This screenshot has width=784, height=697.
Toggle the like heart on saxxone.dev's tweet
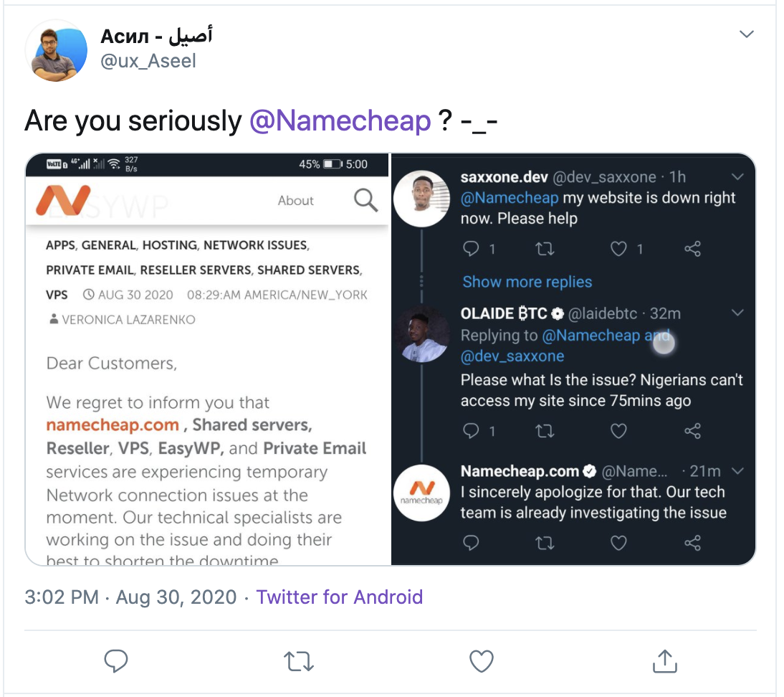tap(618, 249)
